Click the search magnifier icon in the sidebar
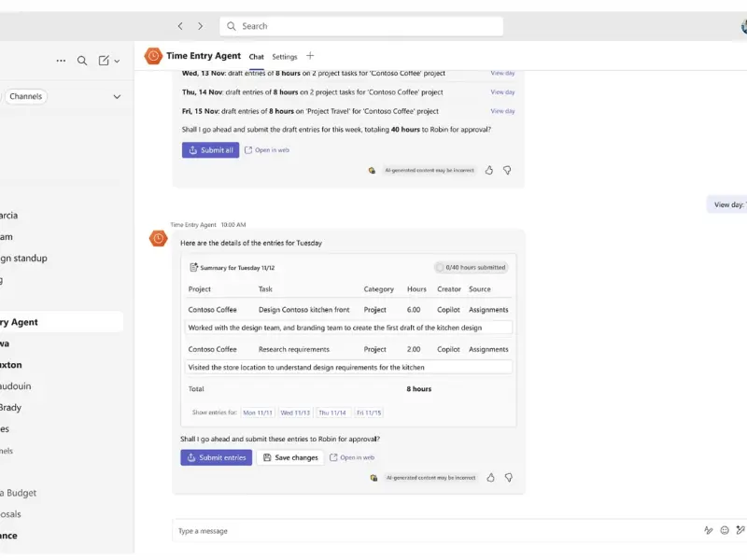This screenshot has height=560, width=747. point(82,61)
